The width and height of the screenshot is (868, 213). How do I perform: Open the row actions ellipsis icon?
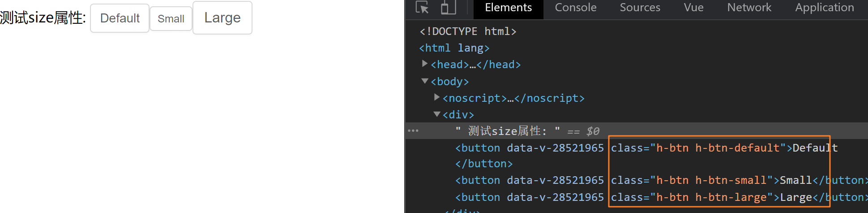point(413,131)
